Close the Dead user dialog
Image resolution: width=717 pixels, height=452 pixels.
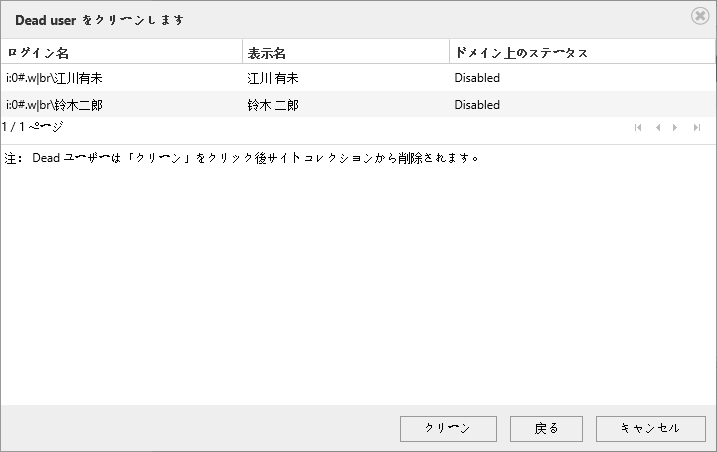click(x=700, y=16)
